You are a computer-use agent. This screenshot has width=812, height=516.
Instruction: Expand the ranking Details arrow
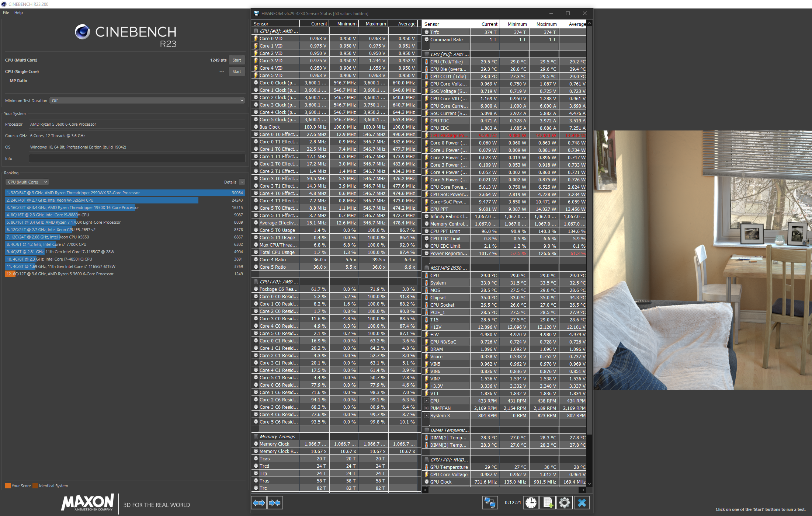point(242,182)
